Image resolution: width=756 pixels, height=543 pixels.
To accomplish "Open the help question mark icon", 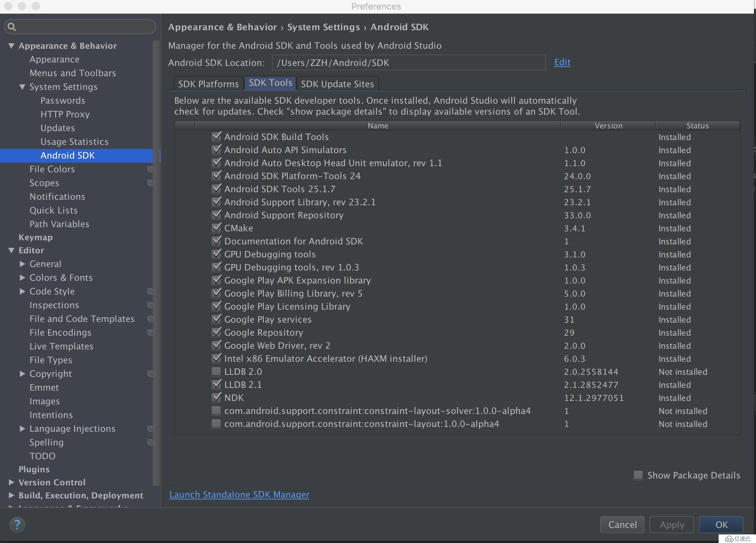I will tap(17, 524).
